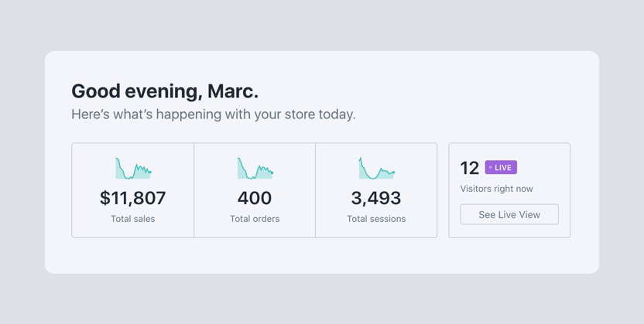The image size is (644, 324).
Task: Click the Total orders sparkline chart
Action: tap(255, 169)
